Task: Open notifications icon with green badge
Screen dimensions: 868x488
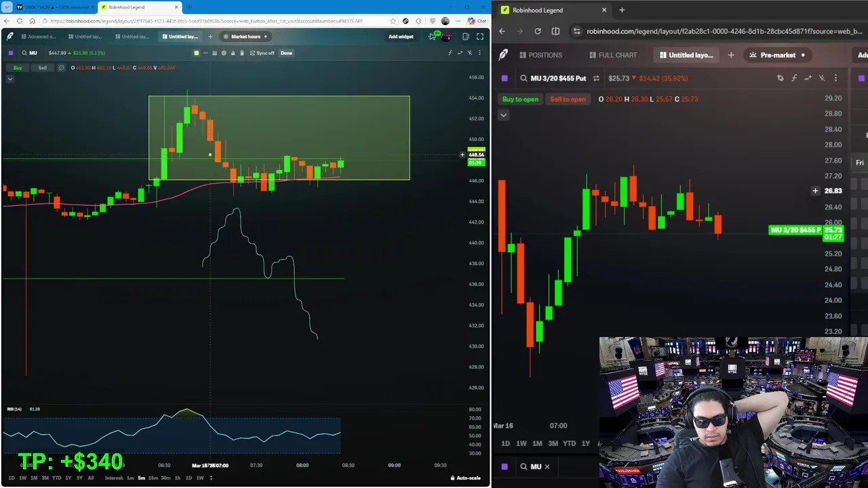Action: coord(433,37)
